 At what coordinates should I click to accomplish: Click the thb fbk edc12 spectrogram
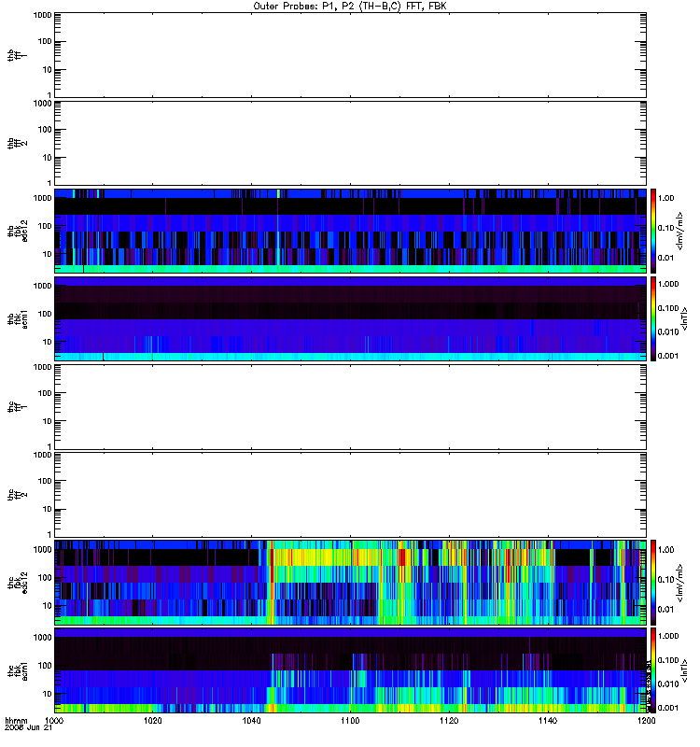[x=350, y=231]
